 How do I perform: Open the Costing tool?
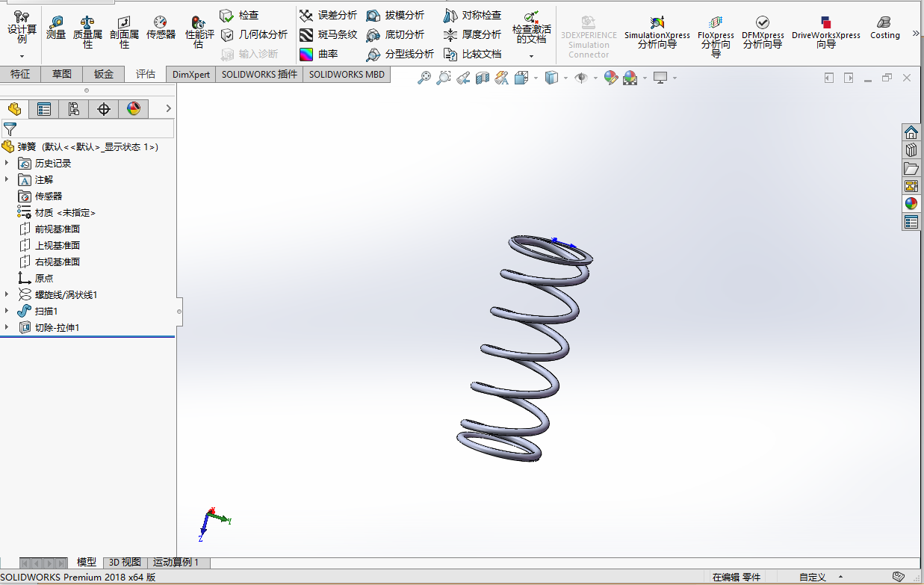(x=884, y=28)
